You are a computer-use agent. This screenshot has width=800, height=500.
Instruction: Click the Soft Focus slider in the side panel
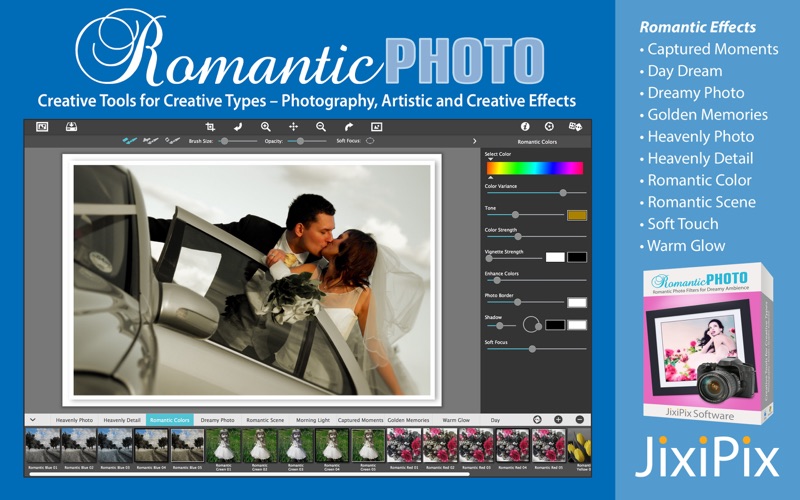[536, 349]
